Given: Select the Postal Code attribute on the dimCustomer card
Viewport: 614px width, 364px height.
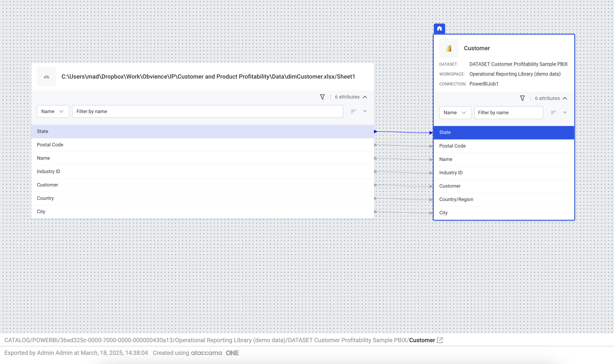Looking at the screenshot, I should point(50,145).
